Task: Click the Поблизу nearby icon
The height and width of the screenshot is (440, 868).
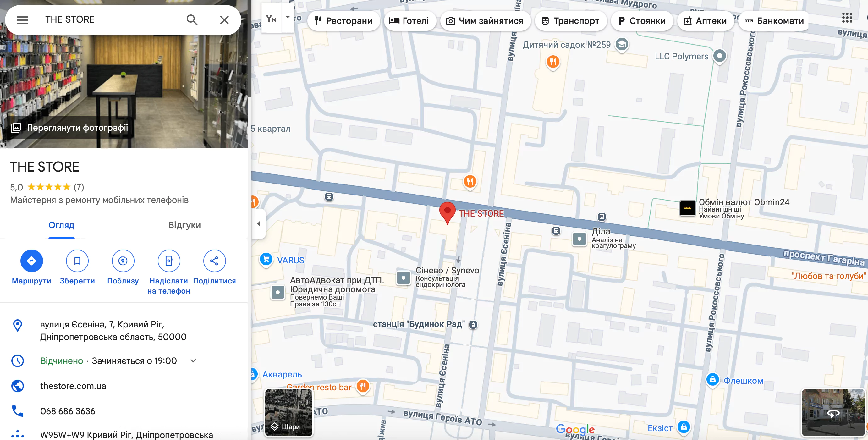Action: (123, 261)
